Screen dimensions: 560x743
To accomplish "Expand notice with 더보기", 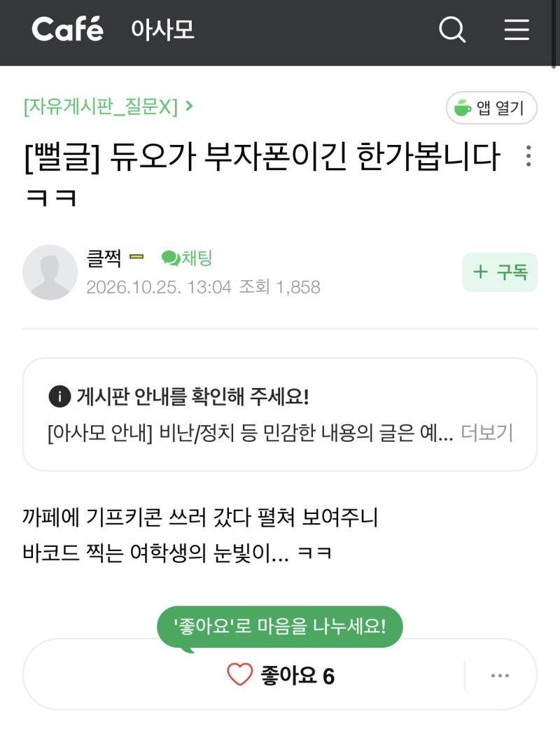I will pyautogui.click(x=487, y=433).
